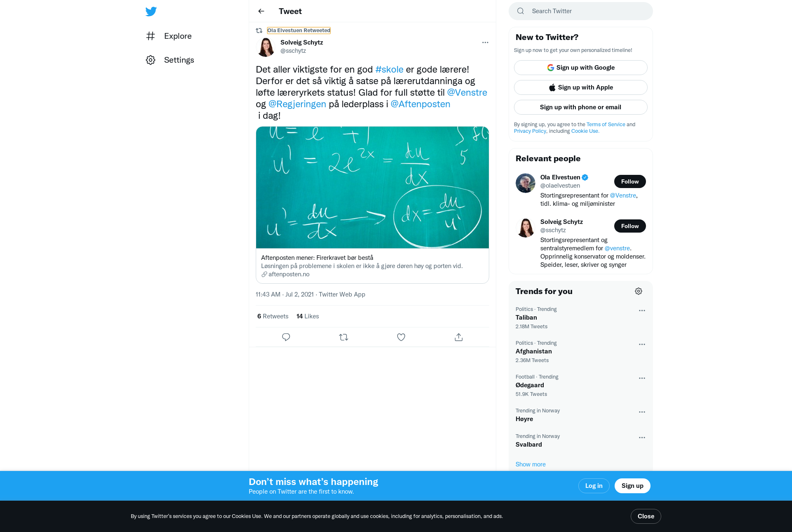Share the tweet using the share icon
This screenshot has height=532, width=792.
point(459,337)
